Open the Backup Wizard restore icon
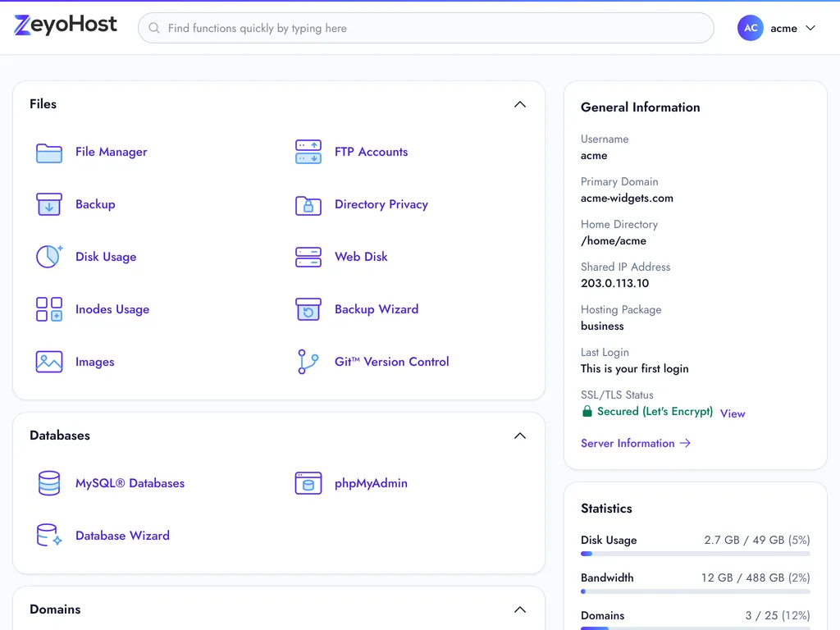This screenshot has height=630, width=840. tap(308, 309)
